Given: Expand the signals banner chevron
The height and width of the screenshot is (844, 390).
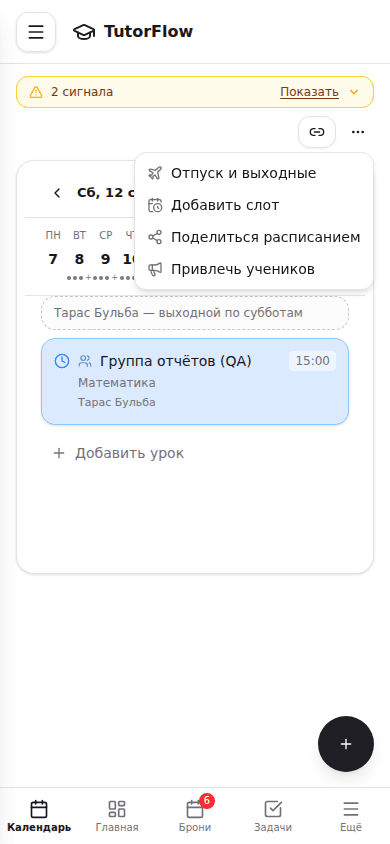Looking at the screenshot, I should pos(354,92).
